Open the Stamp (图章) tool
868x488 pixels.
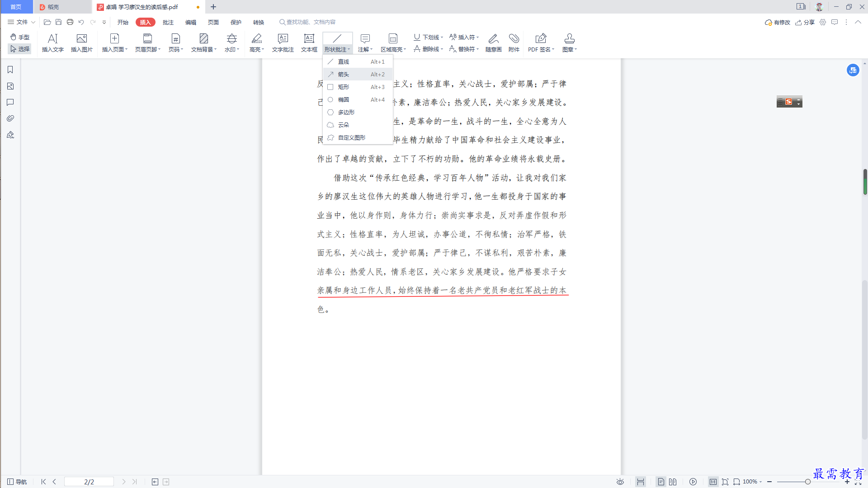pos(570,43)
